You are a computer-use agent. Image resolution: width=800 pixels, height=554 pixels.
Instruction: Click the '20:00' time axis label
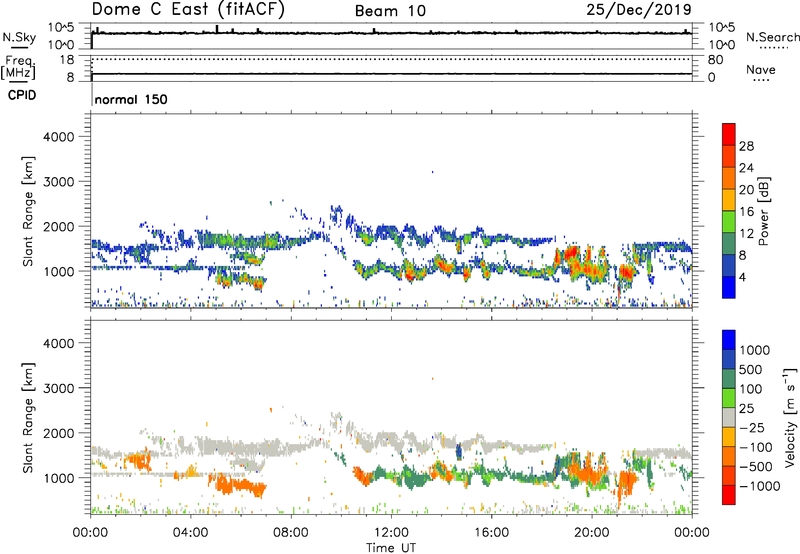pos(592,533)
